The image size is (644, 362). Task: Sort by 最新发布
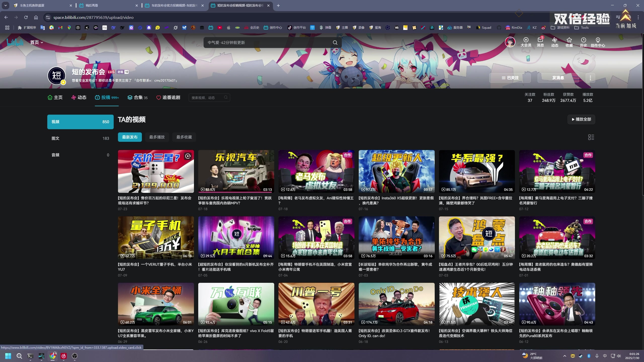pyautogui.click(x=130, y=137)
